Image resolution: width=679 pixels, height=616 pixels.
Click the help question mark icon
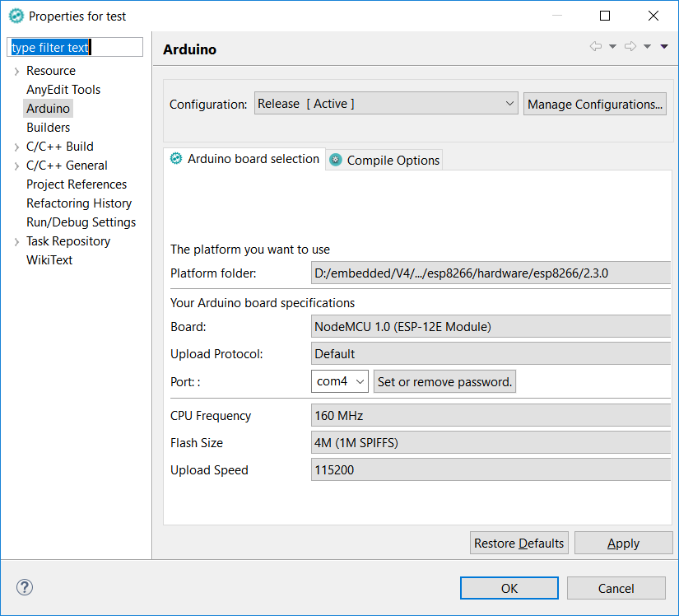pos(24,587)
